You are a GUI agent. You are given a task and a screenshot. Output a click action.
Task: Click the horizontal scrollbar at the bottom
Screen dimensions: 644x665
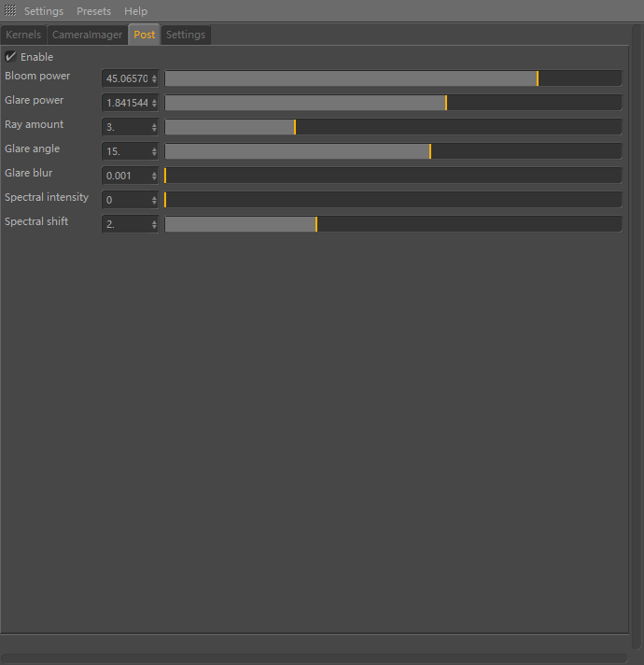(x=314, y=658)
